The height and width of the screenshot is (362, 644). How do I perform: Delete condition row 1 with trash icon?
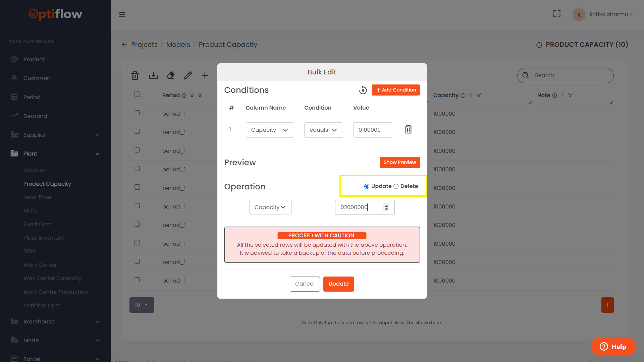(x=408, y=129)
